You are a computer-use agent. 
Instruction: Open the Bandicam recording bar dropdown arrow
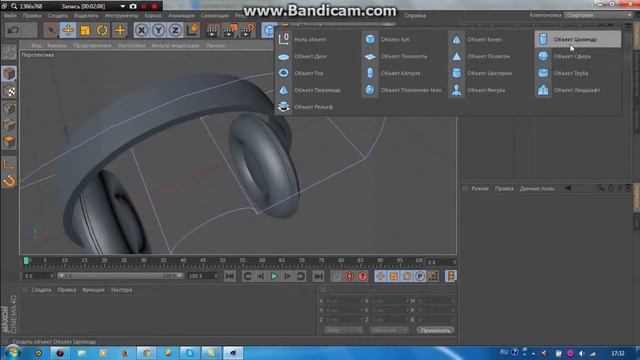(122, 7)
